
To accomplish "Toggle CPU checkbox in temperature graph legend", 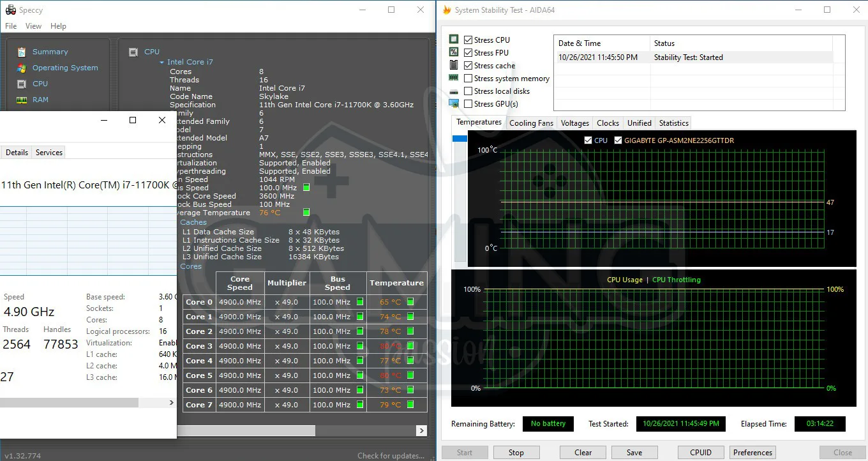I will pos(588,140).
